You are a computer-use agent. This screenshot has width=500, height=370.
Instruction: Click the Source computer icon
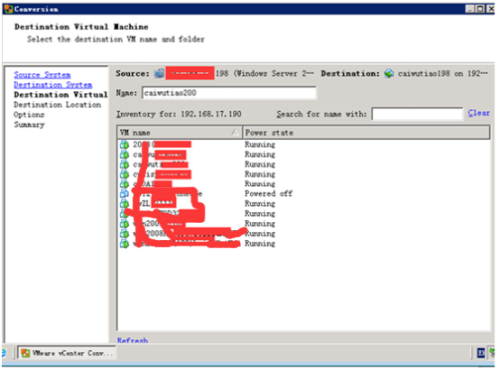point(159,73)
